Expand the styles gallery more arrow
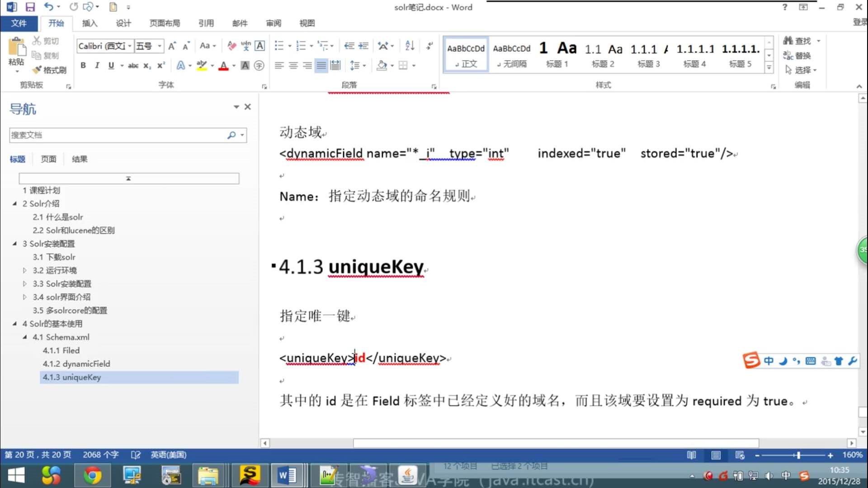 pos(769,68)
